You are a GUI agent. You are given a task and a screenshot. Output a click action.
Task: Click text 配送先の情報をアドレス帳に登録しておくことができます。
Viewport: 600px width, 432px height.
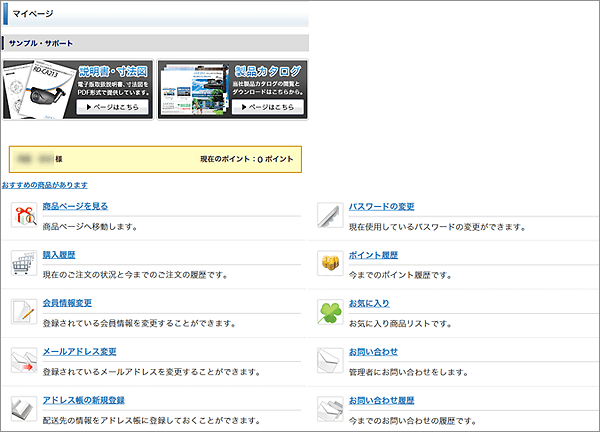[x=152, y=421]
